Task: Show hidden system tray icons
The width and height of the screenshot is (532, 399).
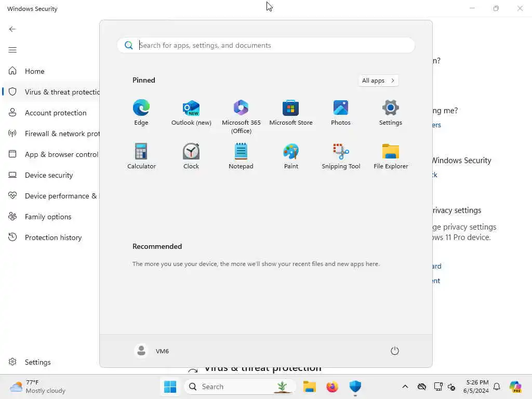Action: pyautogui.click(x=405, y=387)
